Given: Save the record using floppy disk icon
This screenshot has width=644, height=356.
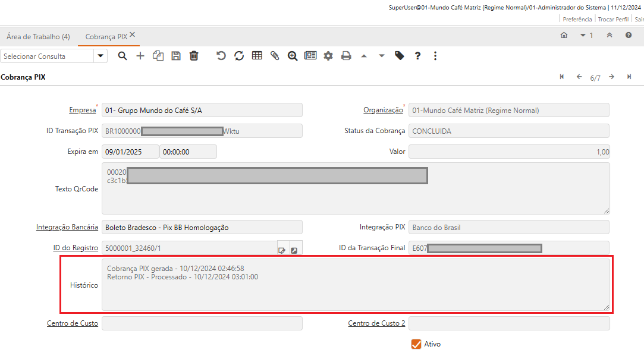Looking at the screenshot, I should 176,56.
